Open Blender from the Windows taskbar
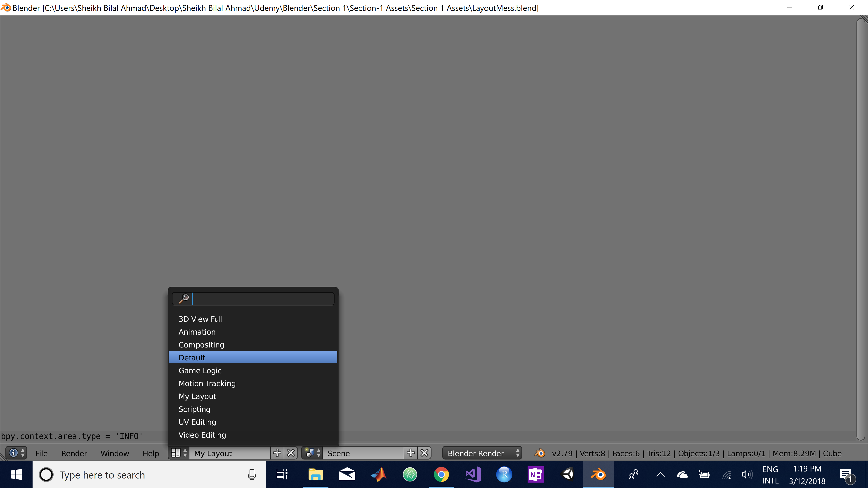This screenshot has width=868, height=488. [x=599, y=474]
